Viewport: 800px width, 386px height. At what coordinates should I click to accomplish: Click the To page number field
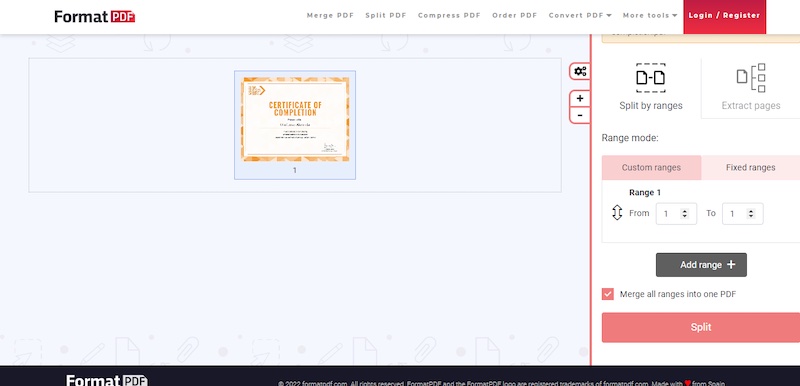coord(742,214)
